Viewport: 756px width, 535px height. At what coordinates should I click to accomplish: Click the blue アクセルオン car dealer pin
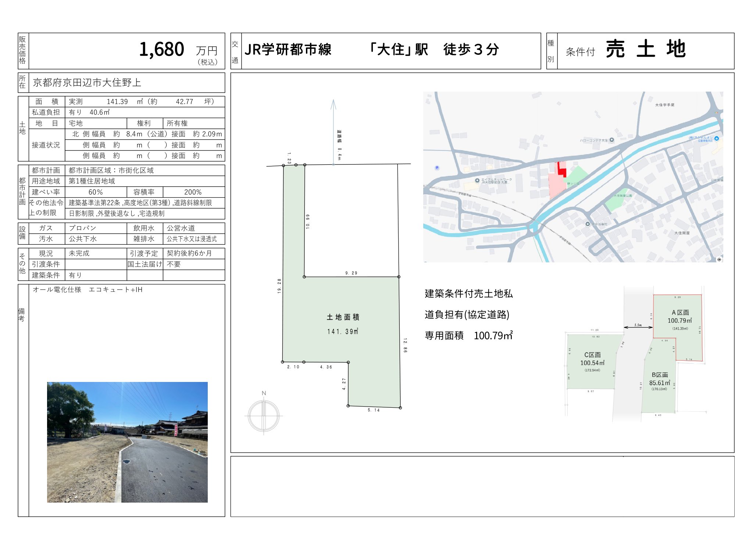pyautogui.click(x=716, y=138)
